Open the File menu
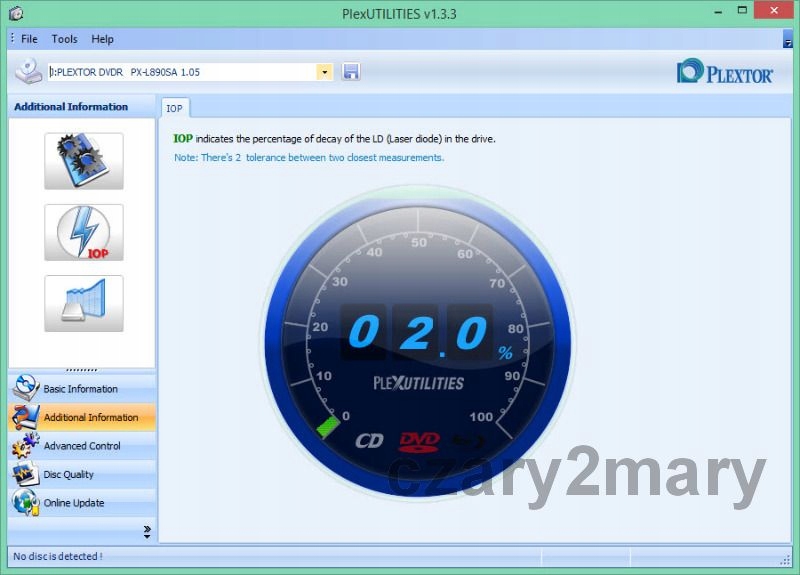The height and width of the screenshot is (575, 800). [x=29, y=39]
